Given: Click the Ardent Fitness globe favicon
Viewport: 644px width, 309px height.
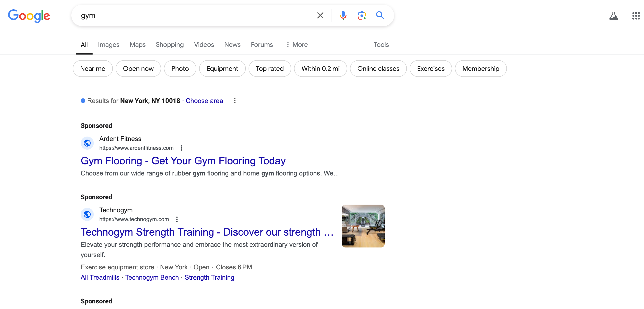Looking at the screenshot, I should click(x=87, y=143).
